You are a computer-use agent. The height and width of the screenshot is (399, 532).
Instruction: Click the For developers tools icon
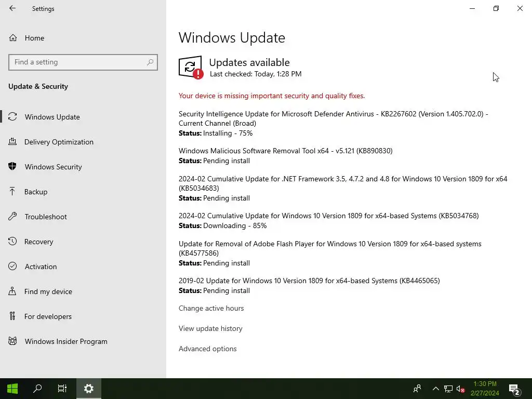point(12,316)
